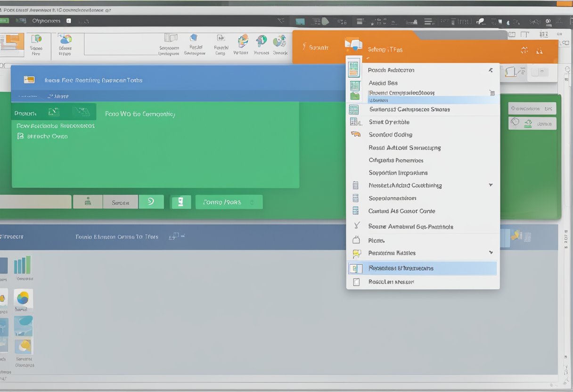573x392 pixels.
Task: Click the 'Oeerdetcone' button on the green panel
Action: 532,108
